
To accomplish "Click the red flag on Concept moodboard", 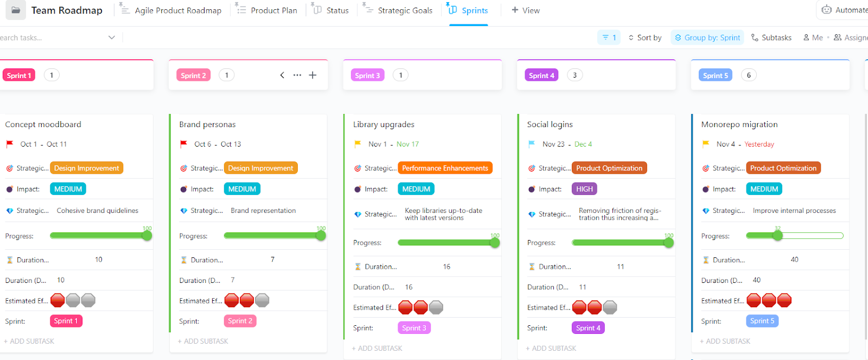I will tap(10, 144).
